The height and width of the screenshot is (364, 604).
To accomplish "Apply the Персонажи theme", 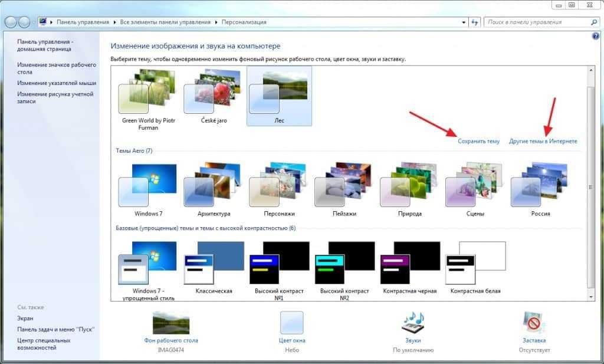I will pos(279,190).
